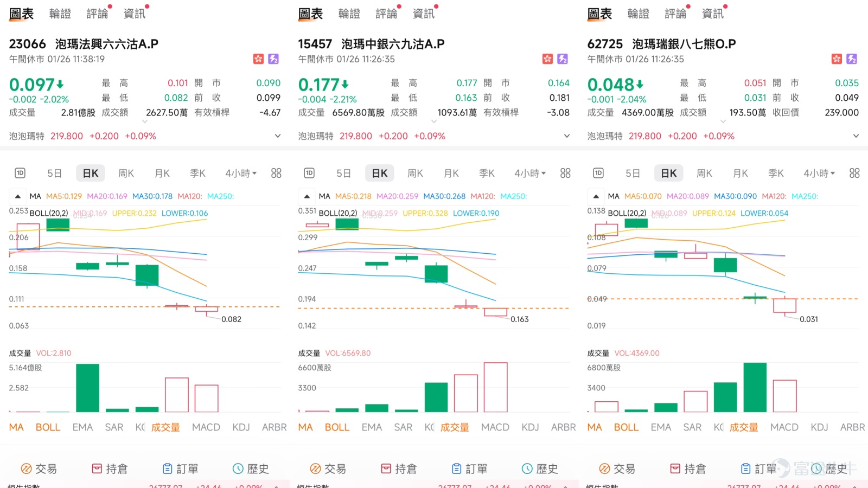Tap the 0.048 price of 62725
Screen dimensions: 868x488
coord(610,85)
